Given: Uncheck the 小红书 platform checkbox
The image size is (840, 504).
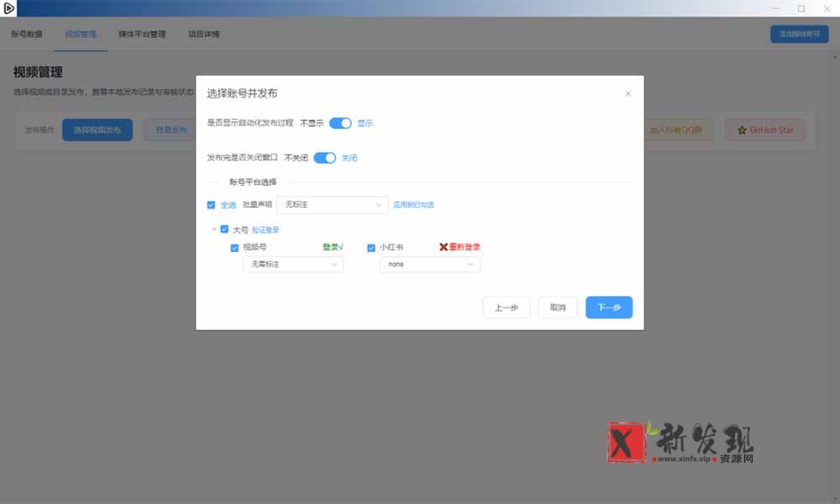Looking at the screenshot, I should 371,248.
